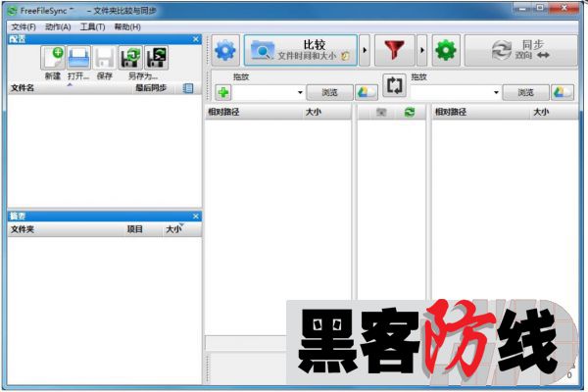Open left folder path dropdown
588x392 pixels.
coord(300,93)
